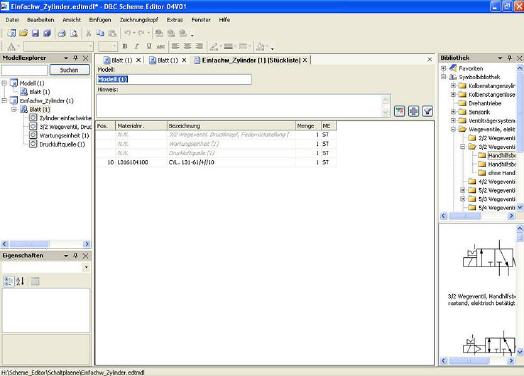Screen dimensions: 524x376
Task: Click the Menge column header
Action: tap(308, 126)
